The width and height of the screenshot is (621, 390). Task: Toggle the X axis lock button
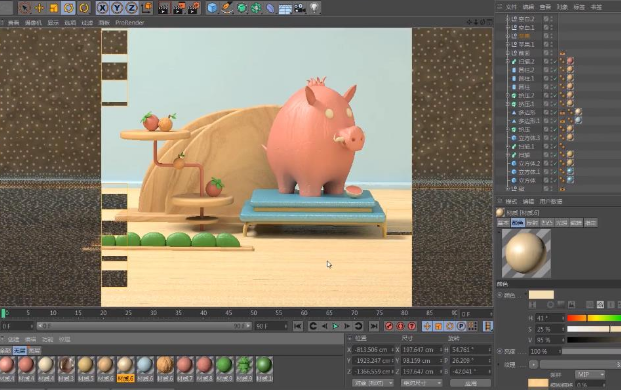point(103,8)
